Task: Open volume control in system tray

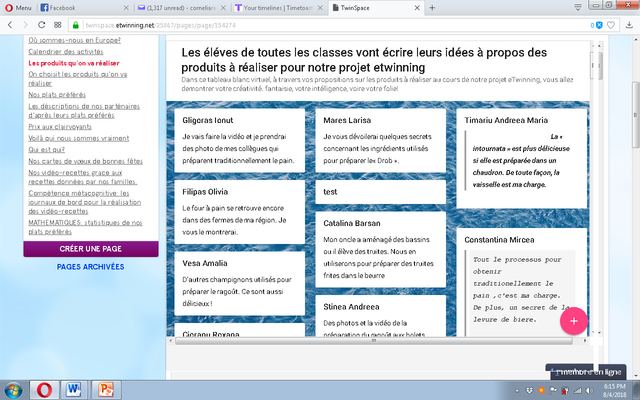Action: (589, 391)
